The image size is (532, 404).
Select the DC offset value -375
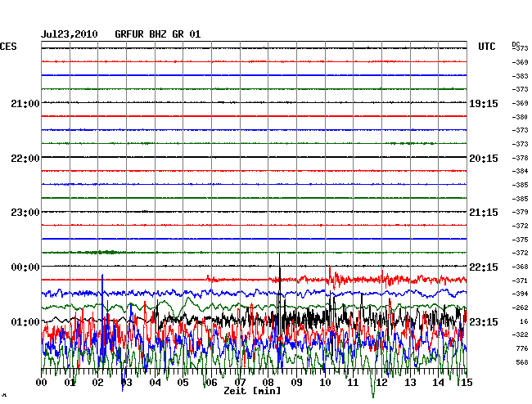coord(520,240)
